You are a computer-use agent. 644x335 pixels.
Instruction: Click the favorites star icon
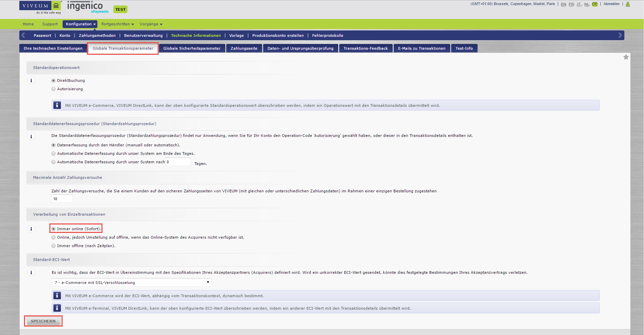(626, 57)
